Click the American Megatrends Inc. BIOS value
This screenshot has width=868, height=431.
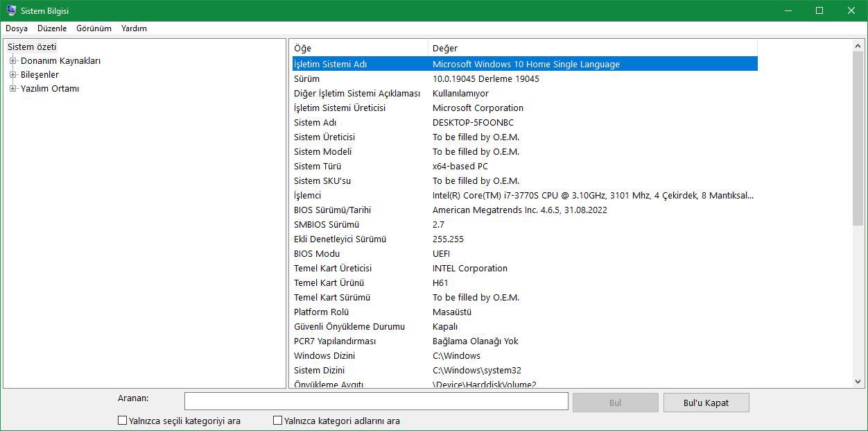point(520,210)
